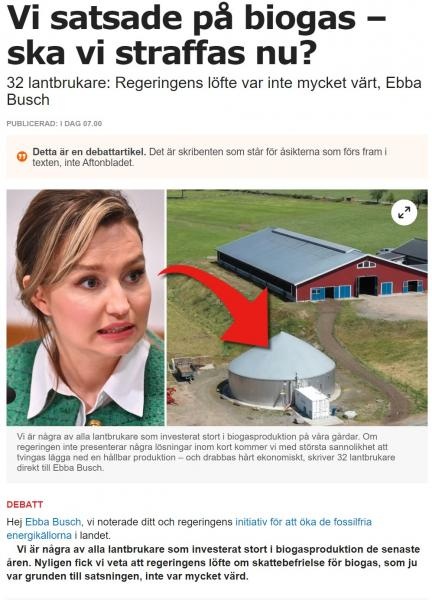Click the orange quote icon in debate notice
432x600 pixels.
(22, 157)
